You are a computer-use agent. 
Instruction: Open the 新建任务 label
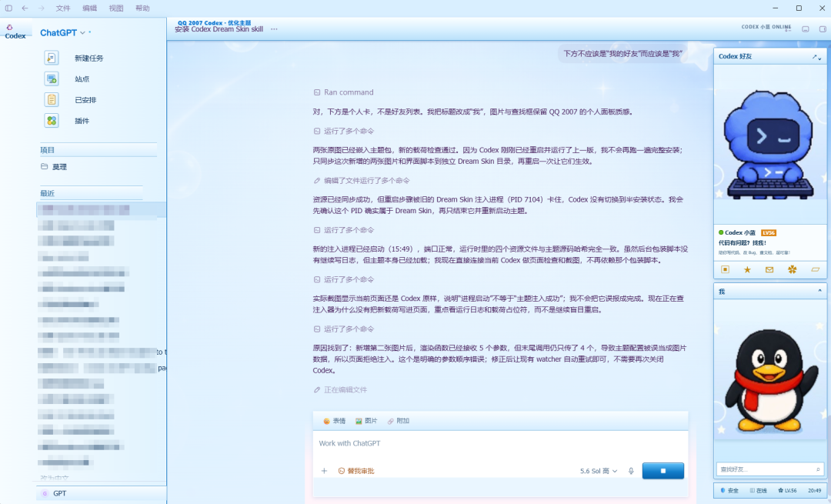[89, 58]
